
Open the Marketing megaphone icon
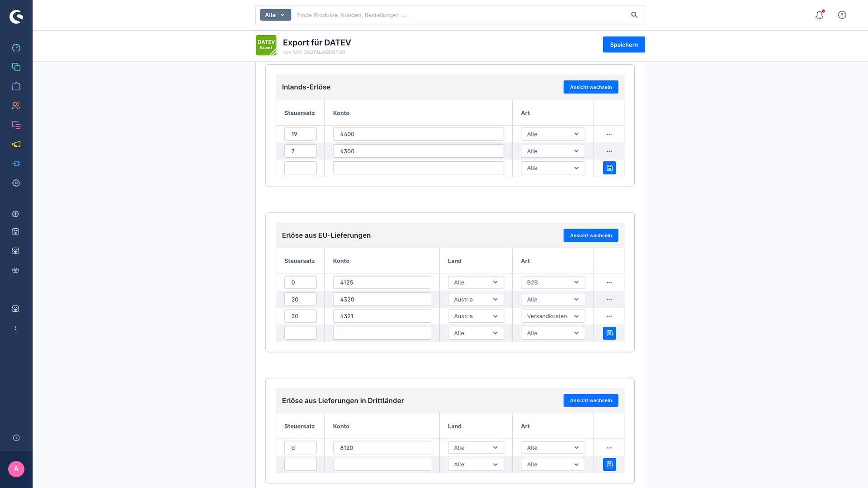click(16, 144)
